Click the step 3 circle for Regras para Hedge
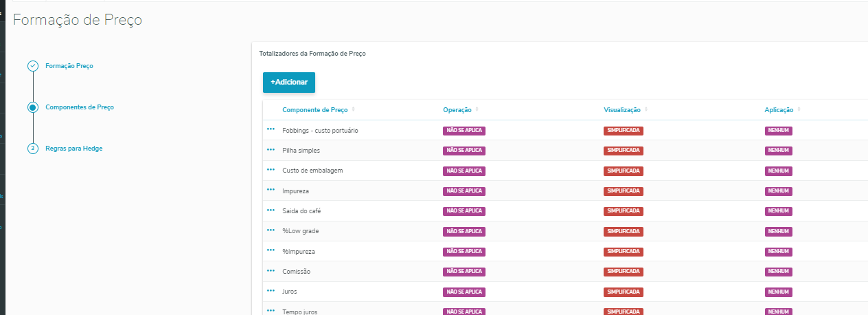 click(32, 149)
